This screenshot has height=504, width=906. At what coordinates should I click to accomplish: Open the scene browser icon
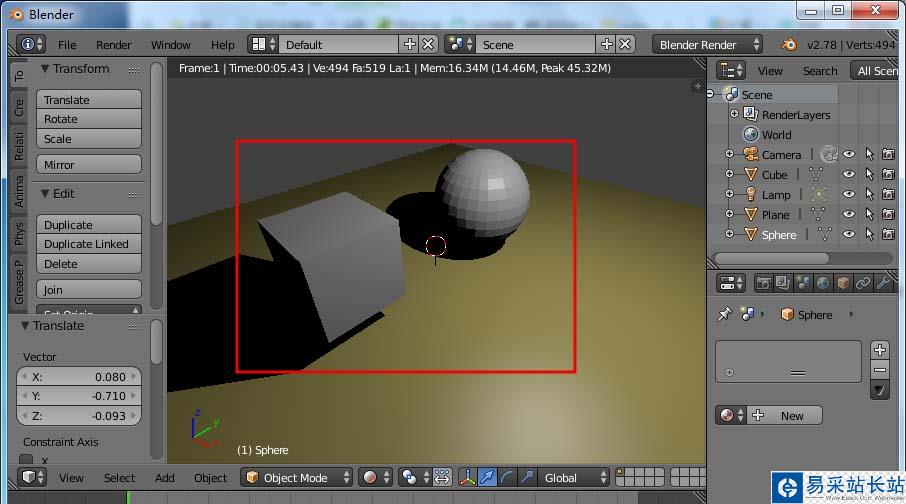pos(461,45)
